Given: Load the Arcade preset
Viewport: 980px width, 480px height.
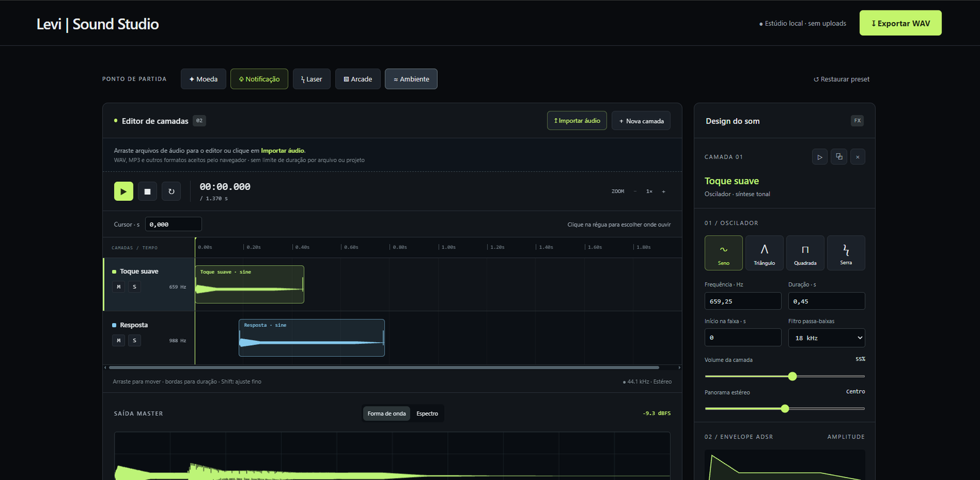Looking at the screenshot, I should [x=358, y=79].
